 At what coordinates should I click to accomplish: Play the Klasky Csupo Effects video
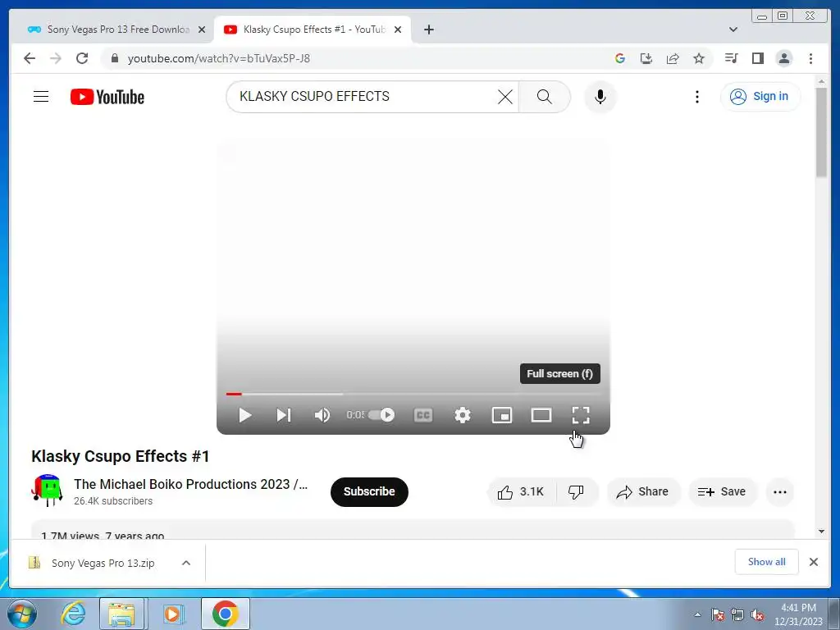(244, 415)
